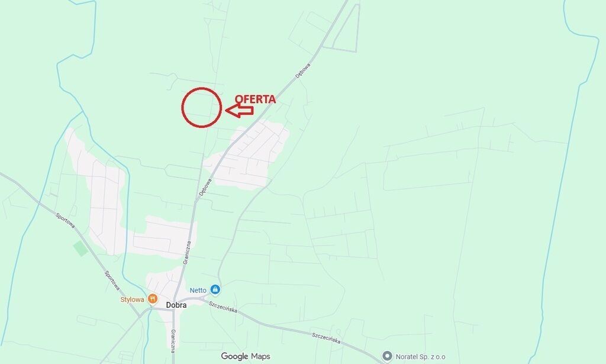This screenshot has height=364, width=606.
Task: Click the red OFERTA arrow
Action: tap(239, 111)
